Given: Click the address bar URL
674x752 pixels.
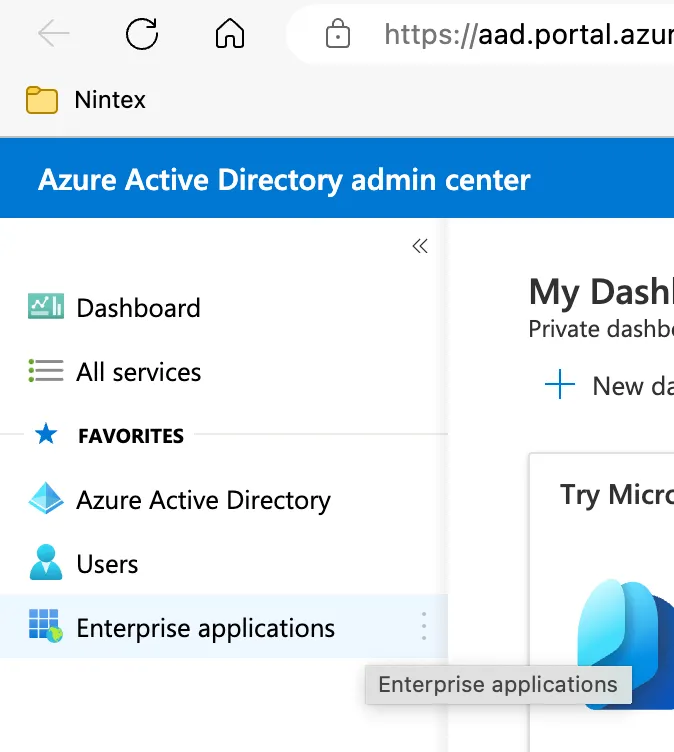Looking at the screenshot, I should pyautogui.click(x=529, y=35).
